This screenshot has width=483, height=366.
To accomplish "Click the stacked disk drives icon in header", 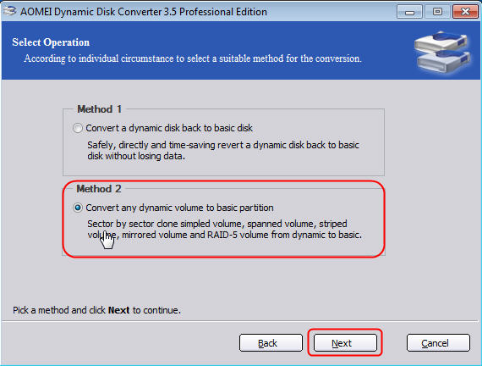I will pyautogui.click(x=443, y=52).
